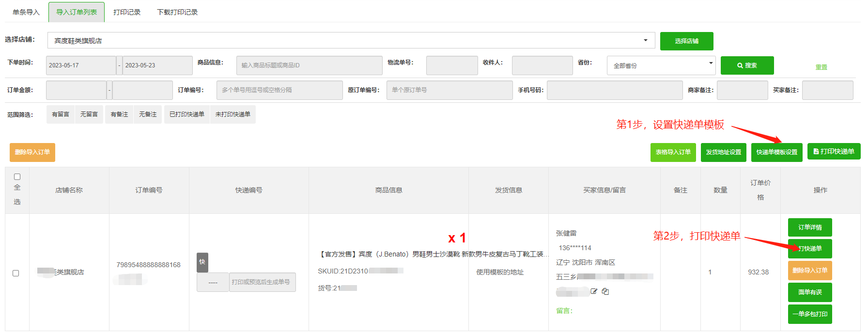868x336 pixels.
Task: Switch to the 打印记录 tab
Action: pos(127,12)
